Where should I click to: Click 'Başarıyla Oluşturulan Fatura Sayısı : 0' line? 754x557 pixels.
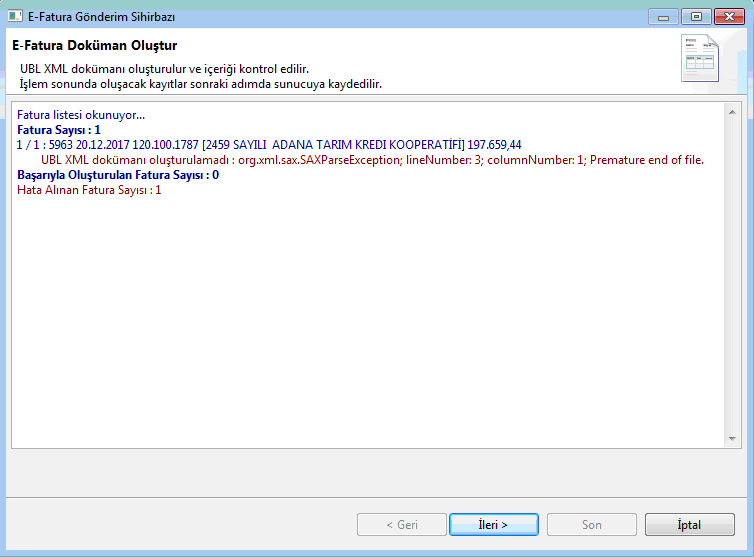(x=118, y=175)
